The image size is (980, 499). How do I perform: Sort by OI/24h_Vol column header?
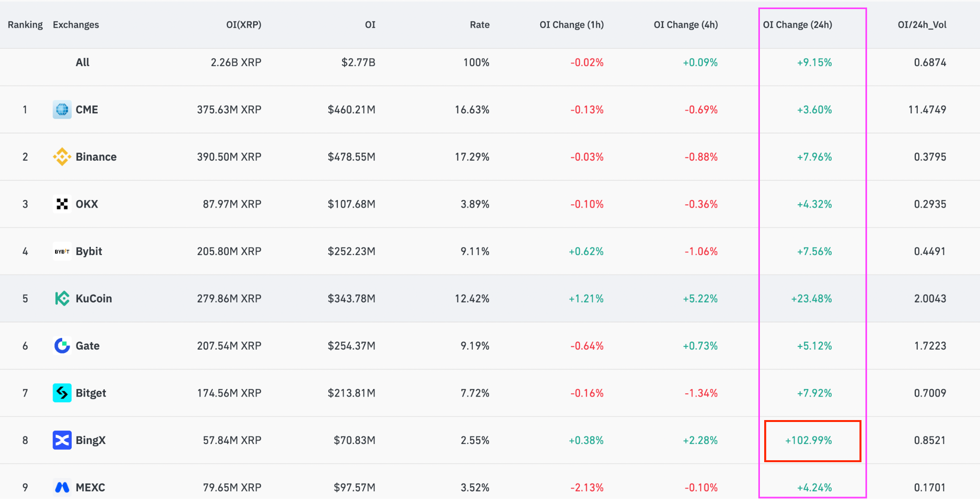pyautogui.click(x=922, y=25)
